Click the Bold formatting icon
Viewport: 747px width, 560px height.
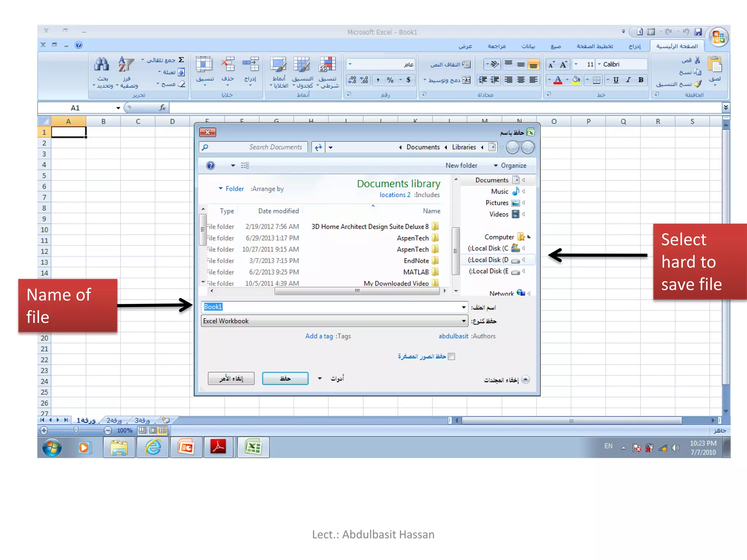coord(640,80)
